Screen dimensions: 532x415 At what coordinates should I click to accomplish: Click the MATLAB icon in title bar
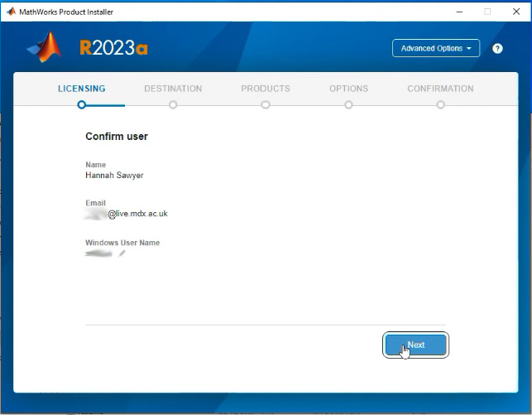tap(11, 12)
